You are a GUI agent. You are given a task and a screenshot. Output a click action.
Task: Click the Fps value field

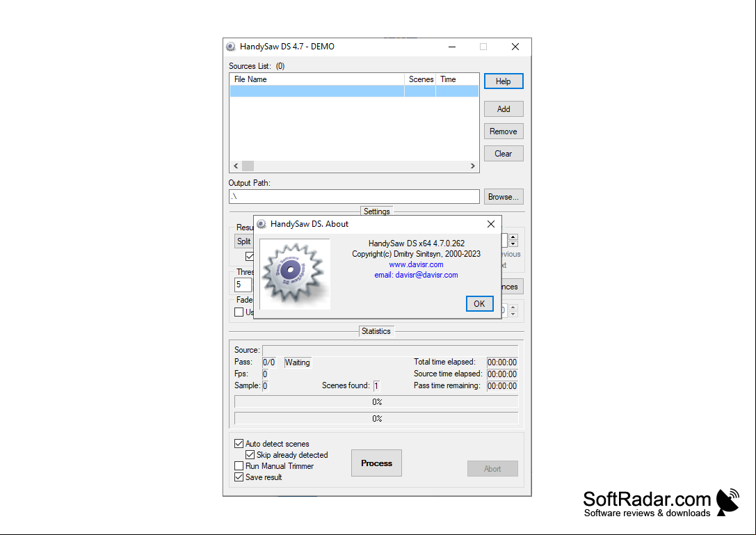click(265, 374)
